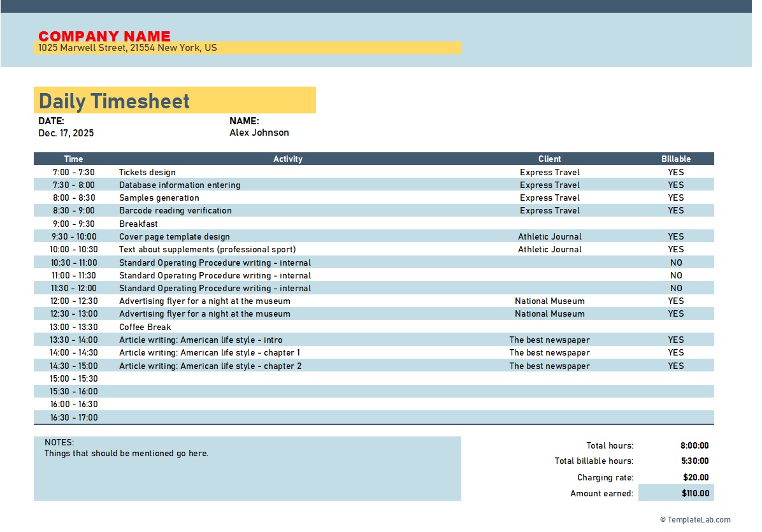The height and width of the screenshot is (532, 762).
Task: Click the Time column header
Action: [x=73, y=159]
